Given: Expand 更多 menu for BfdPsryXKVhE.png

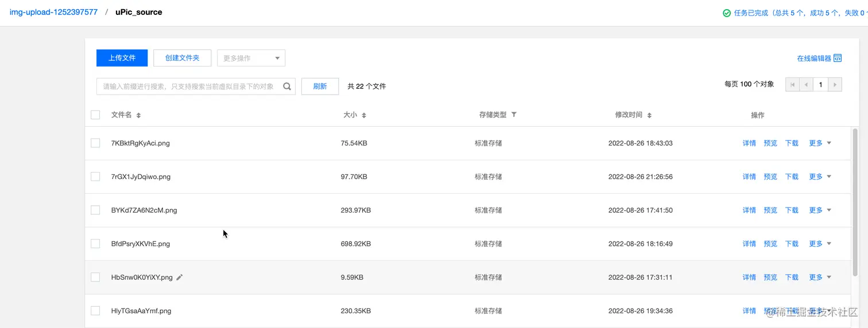Looking at the screenshot, I should point(820,244).
